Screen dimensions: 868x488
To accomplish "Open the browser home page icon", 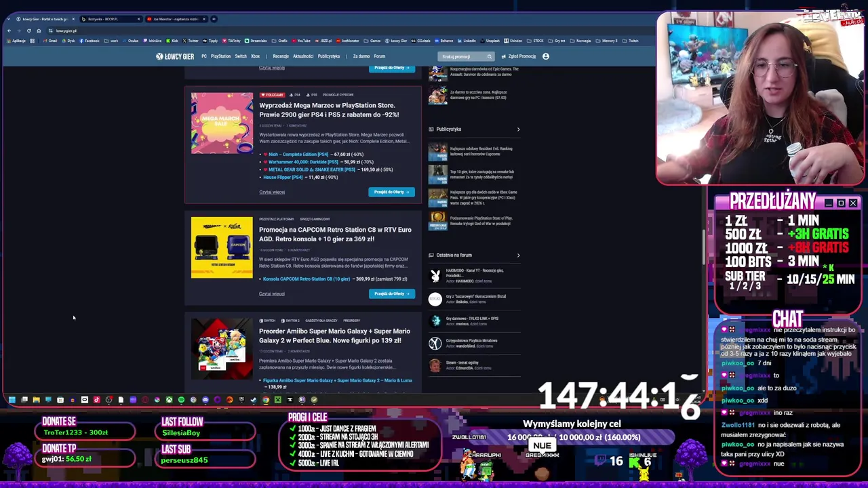I will 38,30.
